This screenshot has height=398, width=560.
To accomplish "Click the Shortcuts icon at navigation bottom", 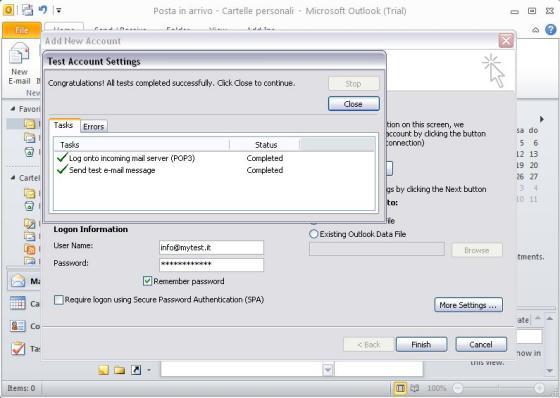I will pos(136,370).
